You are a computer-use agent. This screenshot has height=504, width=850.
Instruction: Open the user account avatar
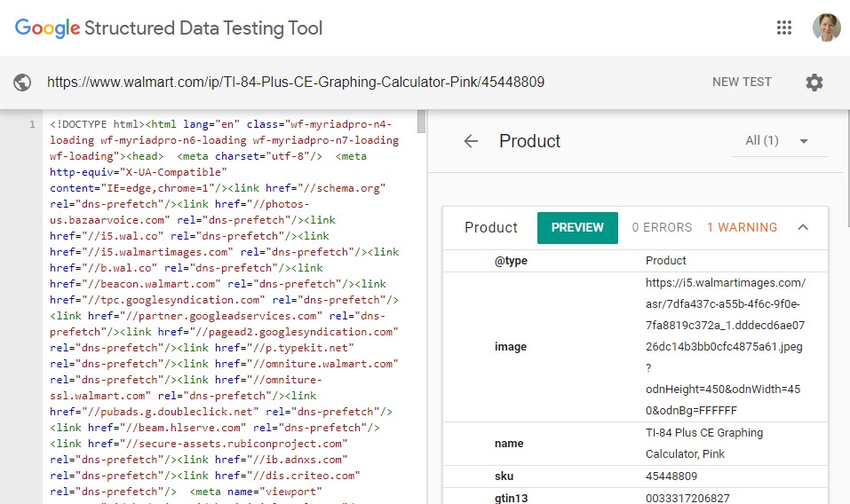(x=826, y=28)
